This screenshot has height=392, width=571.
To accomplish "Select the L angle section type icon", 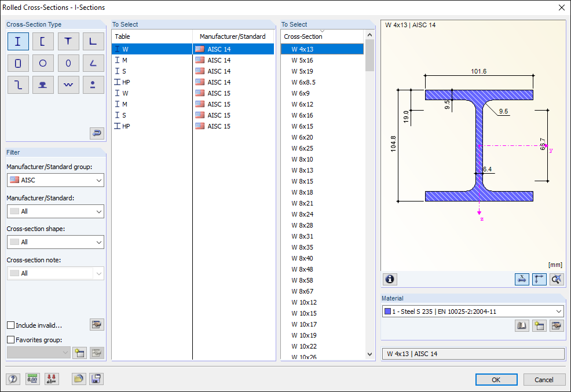I will point(93,41).
